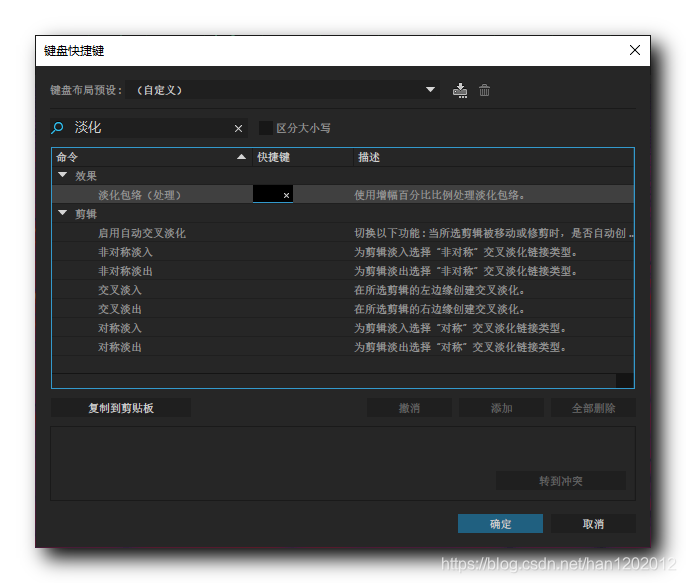Open the 键盘布局预设 dropdown
686x583 pixels.
coord(282,90)
